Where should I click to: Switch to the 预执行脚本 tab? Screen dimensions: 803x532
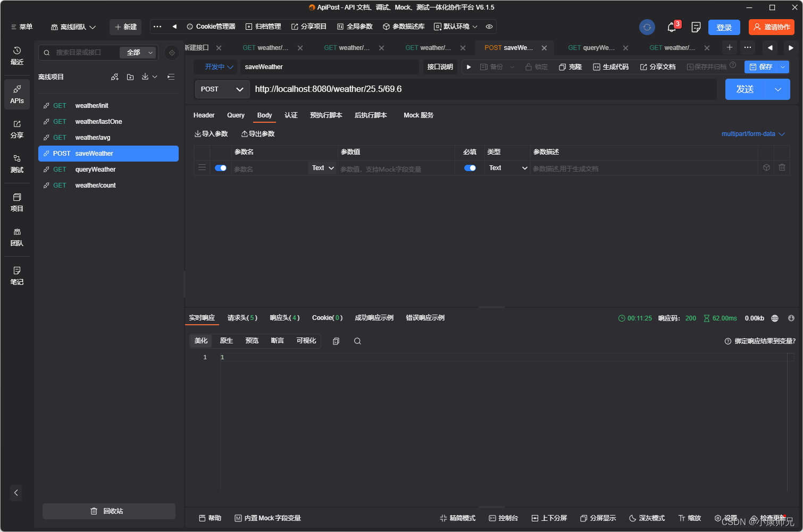point(326,115)
